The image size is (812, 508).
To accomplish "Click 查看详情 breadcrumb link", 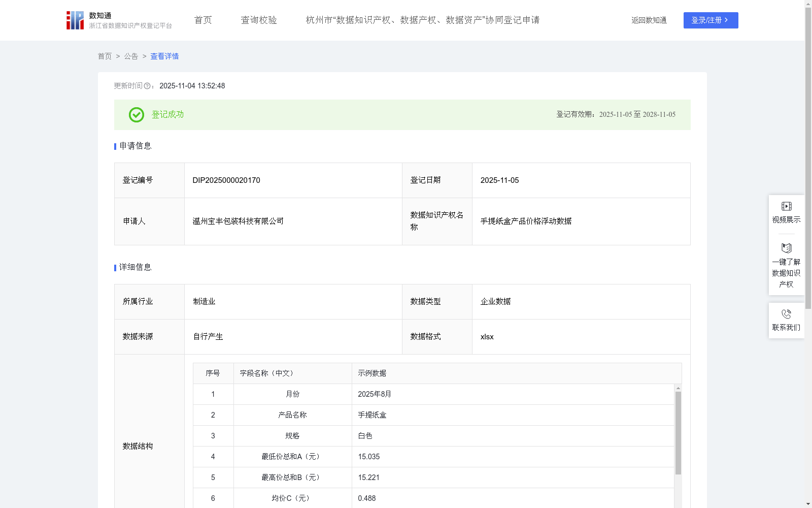I will click(x=164, y=56).
